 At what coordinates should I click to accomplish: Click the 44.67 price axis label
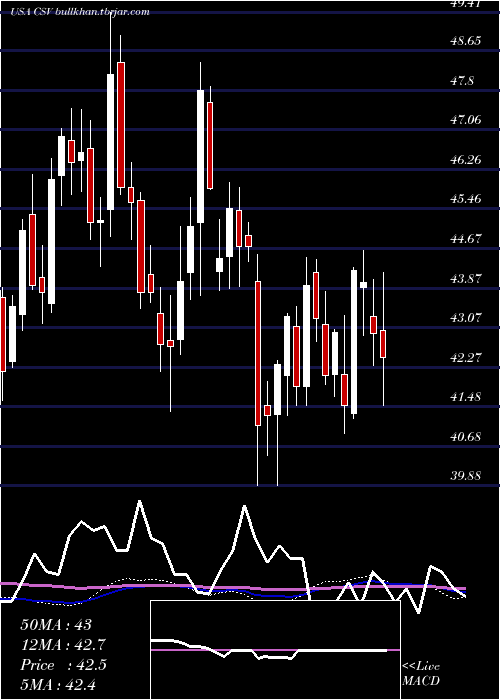click(x=466, y=238)
